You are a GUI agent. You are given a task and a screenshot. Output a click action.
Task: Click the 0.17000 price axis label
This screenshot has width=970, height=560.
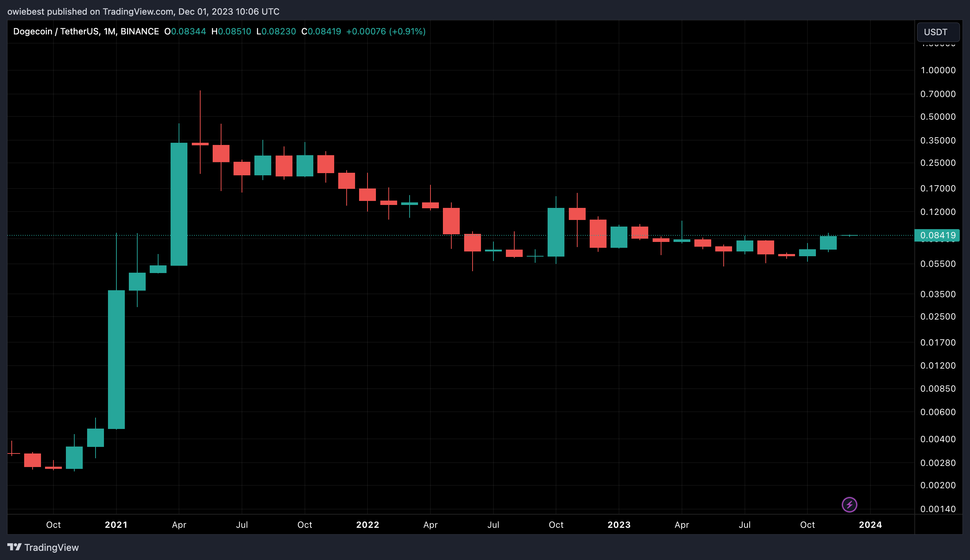(x=938, y=188)
